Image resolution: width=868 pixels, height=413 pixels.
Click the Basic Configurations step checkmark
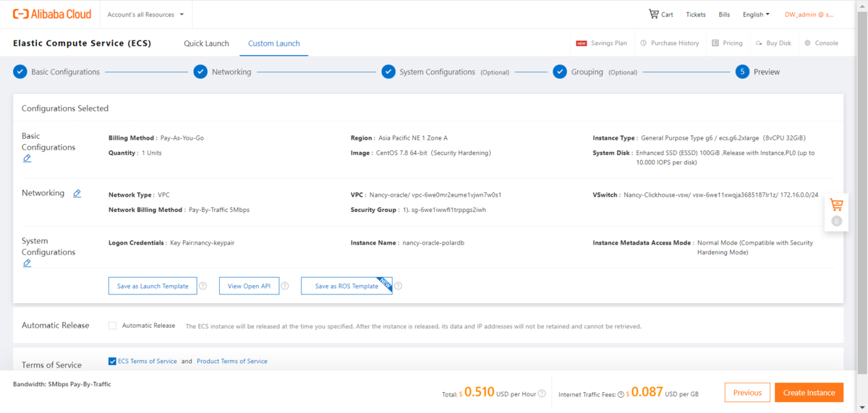(20, 72)
